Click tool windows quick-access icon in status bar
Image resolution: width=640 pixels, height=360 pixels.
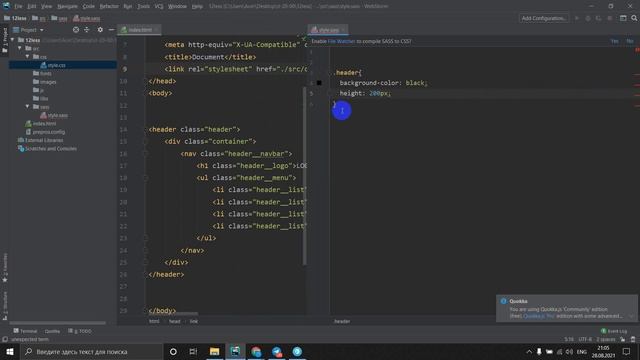point(5,339)
